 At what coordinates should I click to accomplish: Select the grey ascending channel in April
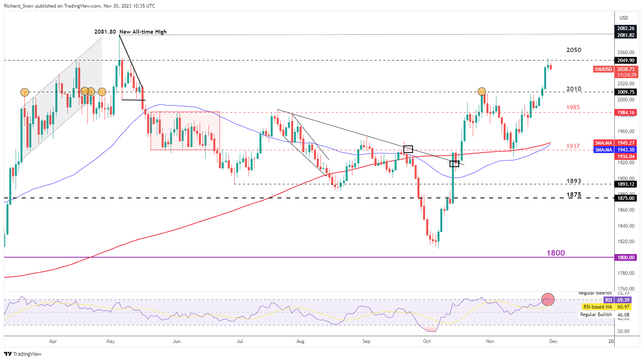(x=61, y=99)
